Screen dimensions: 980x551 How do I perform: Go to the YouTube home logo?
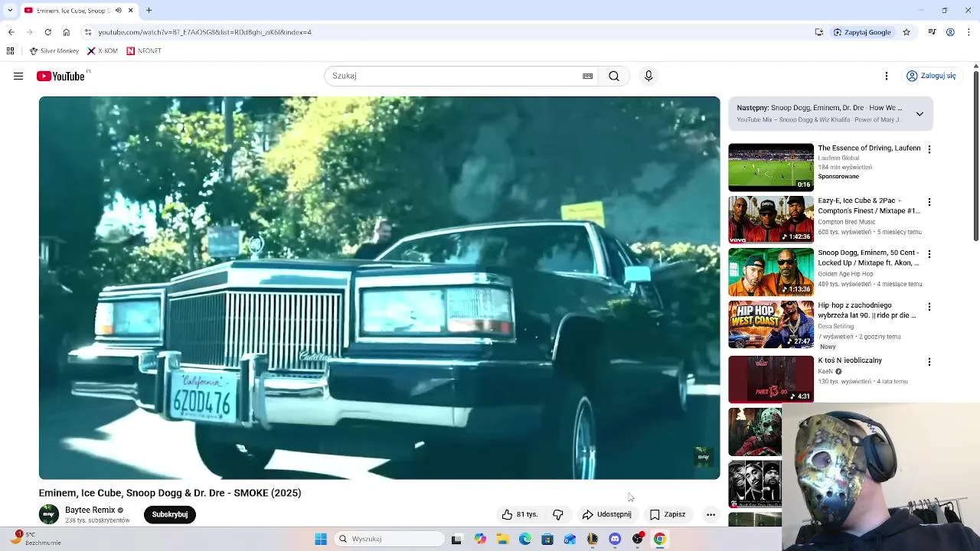click(60, 76)
